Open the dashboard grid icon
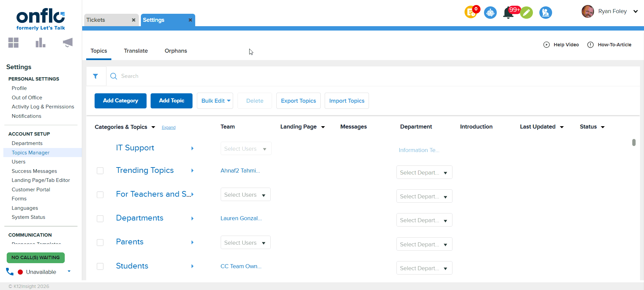Image resolution: width=644 pixels, height=290 pixels. coord(13,43)
